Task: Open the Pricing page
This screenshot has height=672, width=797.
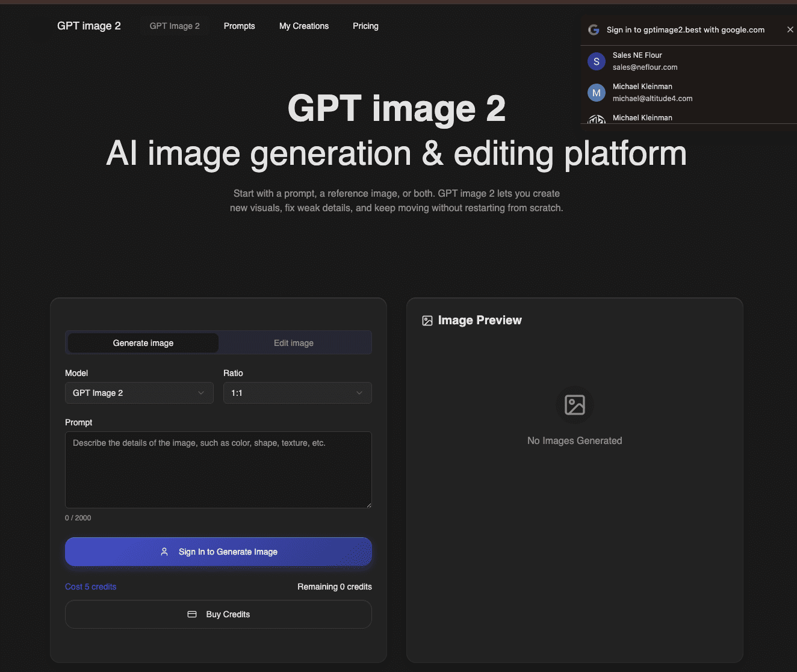Action: click(365, 26)
